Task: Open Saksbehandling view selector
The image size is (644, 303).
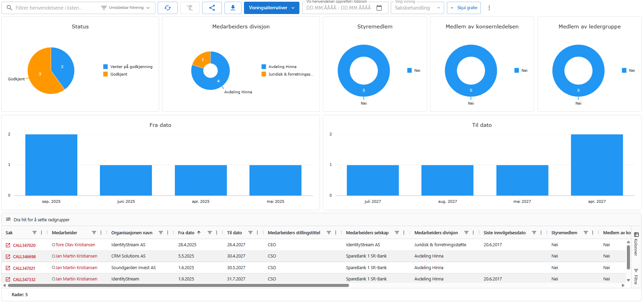Action: click(417, 8)
